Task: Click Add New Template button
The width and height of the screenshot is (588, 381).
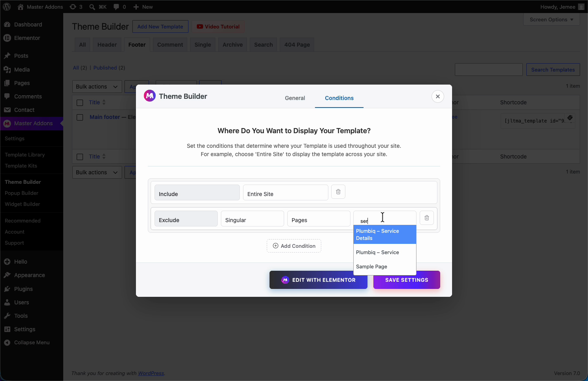Action: (x=160, y=26)
